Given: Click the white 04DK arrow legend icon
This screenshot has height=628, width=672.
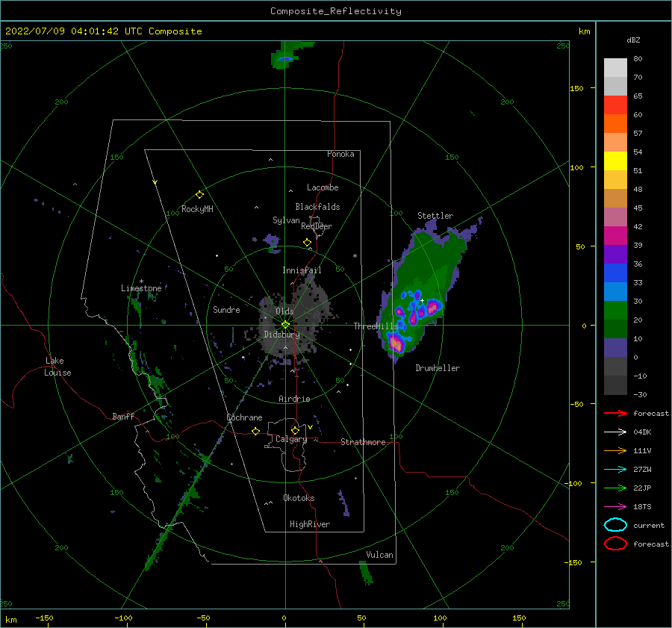Looking at the screenshot, I should pos(615,432).
